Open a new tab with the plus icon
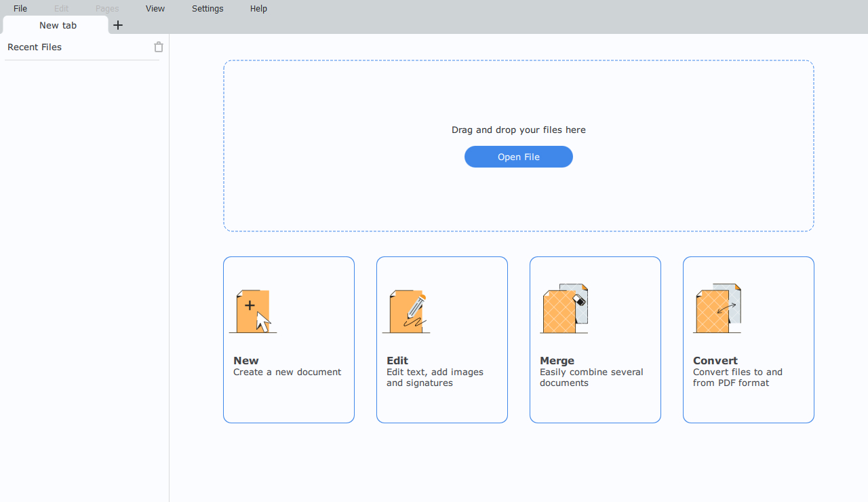 tap(118, 25)
